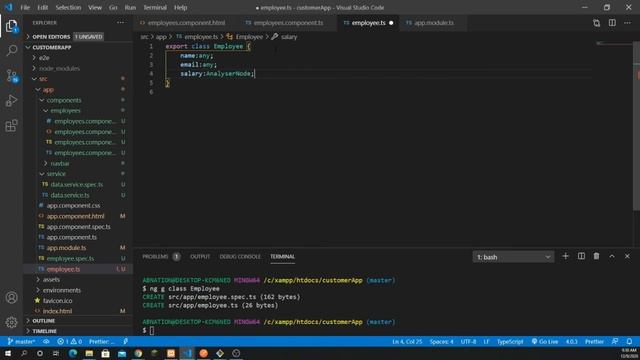Collapse the CUSTOMERAPP root folder
This screenshot has width=640, height=360.
click(x=78, y=47)
